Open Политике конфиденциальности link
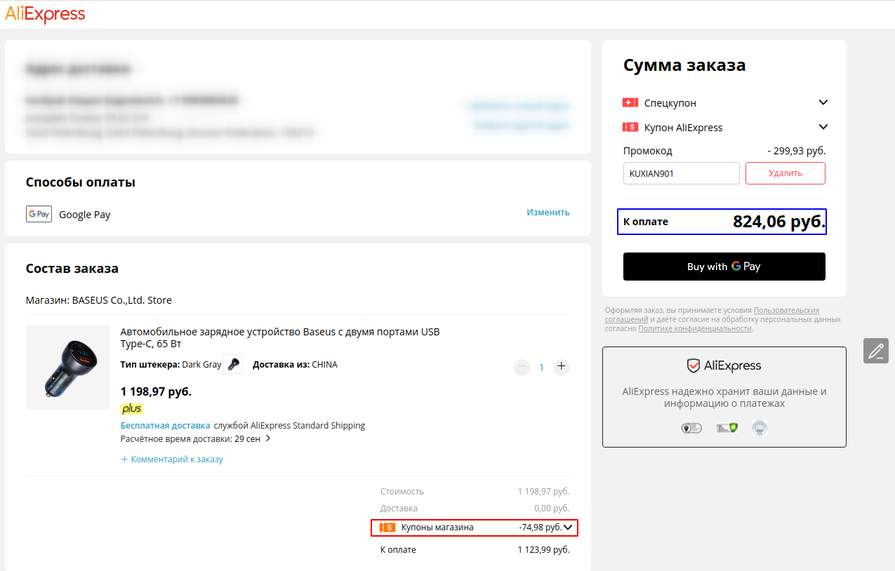Viewport: 895px width, 571px height. click(x=695, y=329)
